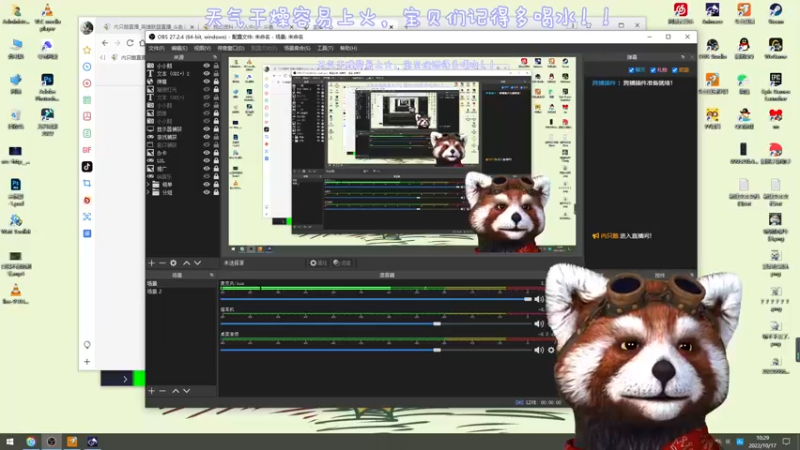Open the Steam desktop shortcut
This screenshot has width=800, height=450.
click(776, 14)
